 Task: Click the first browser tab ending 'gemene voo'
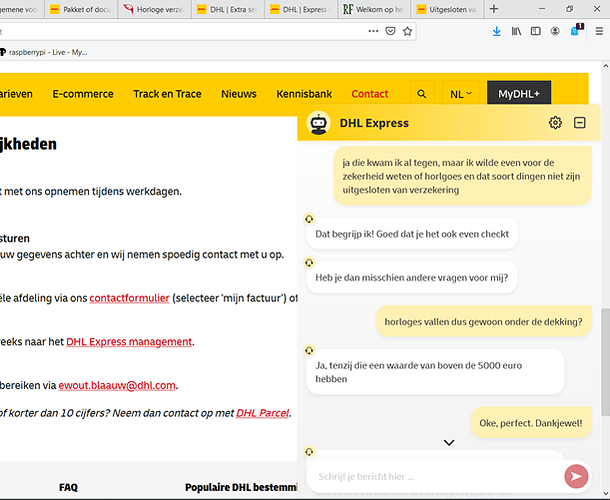click(x=22, y=9)
